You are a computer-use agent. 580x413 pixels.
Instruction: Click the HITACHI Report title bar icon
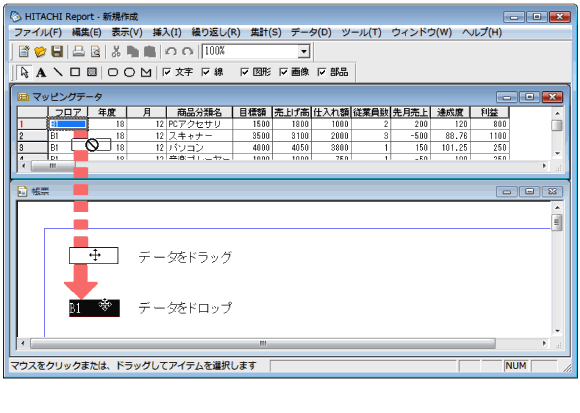(16, 16)
